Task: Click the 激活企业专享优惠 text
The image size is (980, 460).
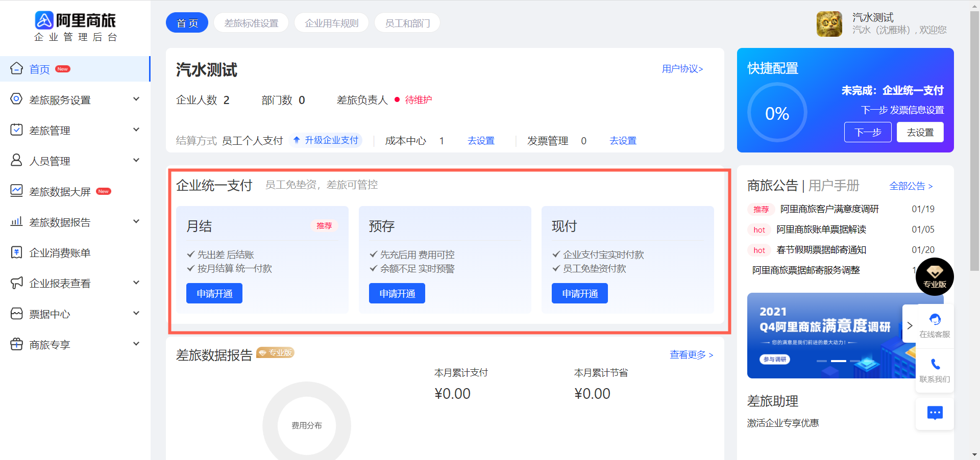Action: 783,423
